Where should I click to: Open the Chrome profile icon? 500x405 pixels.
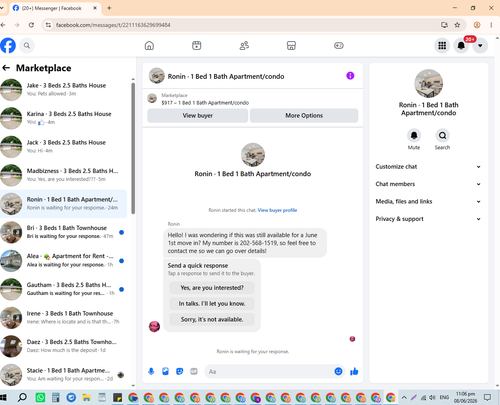click(x=477, y=25)
